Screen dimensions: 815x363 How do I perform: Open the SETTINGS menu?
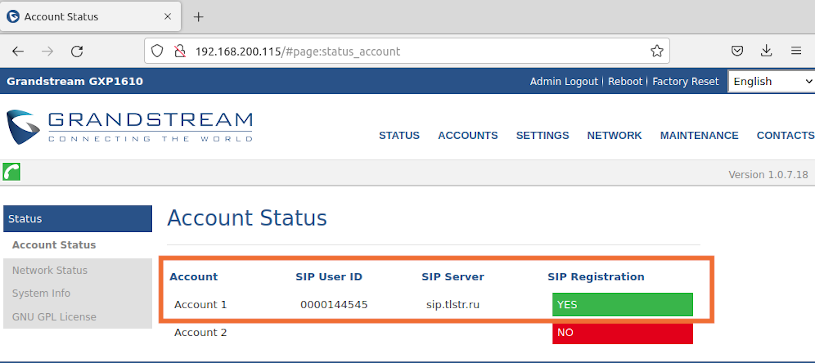coord(543,135)
